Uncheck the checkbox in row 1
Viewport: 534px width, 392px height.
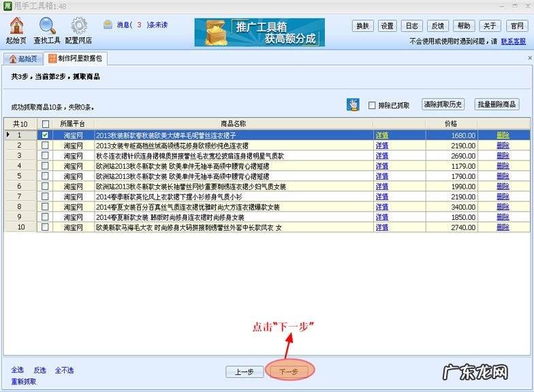[45, 135]
